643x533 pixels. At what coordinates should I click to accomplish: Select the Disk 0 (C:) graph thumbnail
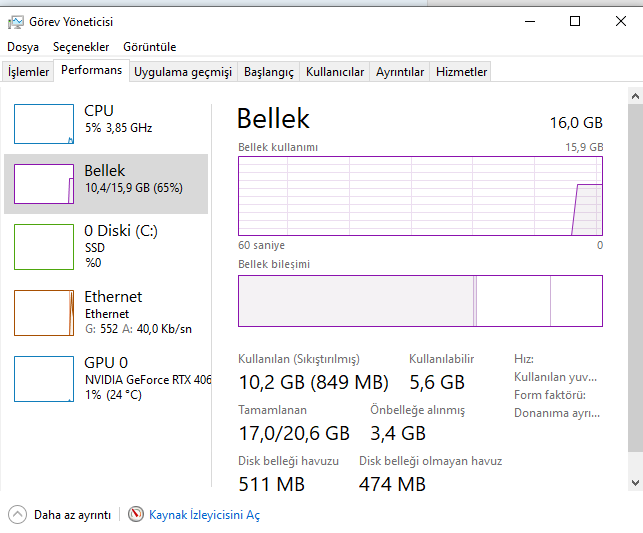[44, 246]
